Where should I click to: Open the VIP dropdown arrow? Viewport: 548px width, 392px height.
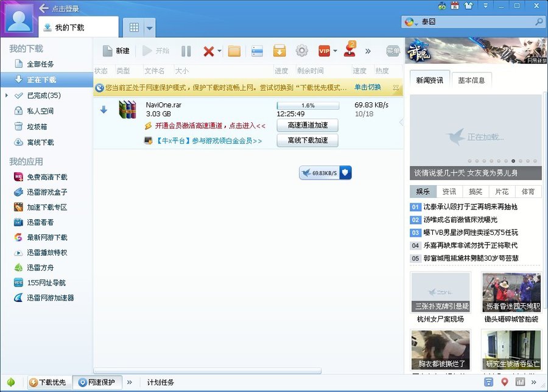coord(335,51)
